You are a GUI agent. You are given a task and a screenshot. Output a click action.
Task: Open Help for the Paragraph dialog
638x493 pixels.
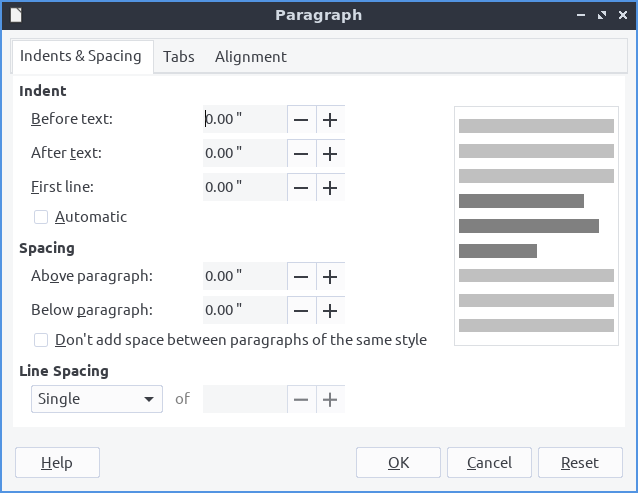pos(57,463)
